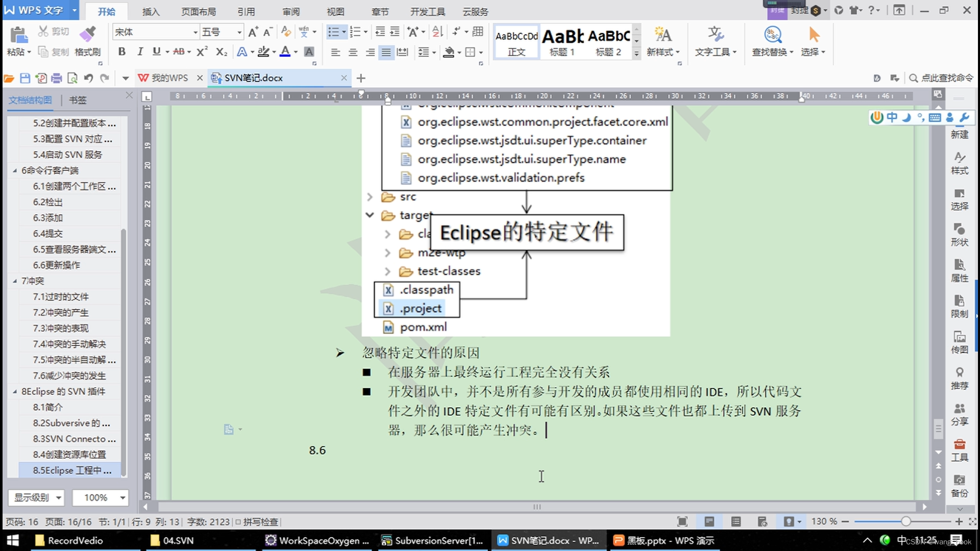Image resolution: width=980 pixels, height=551 pixels.
Task: Toggle Italic formatting
Action: click(x=139, y=52)
